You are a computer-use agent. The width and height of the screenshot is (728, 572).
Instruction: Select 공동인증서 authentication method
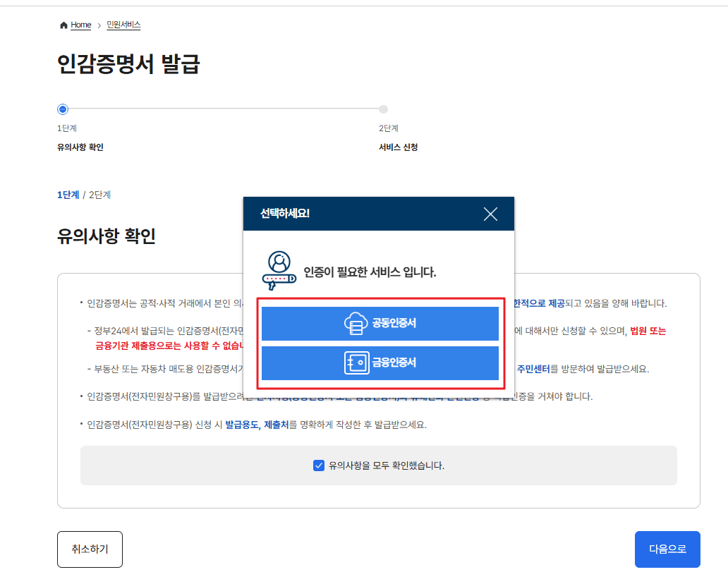pyautogui.click(x=382, y=323)
